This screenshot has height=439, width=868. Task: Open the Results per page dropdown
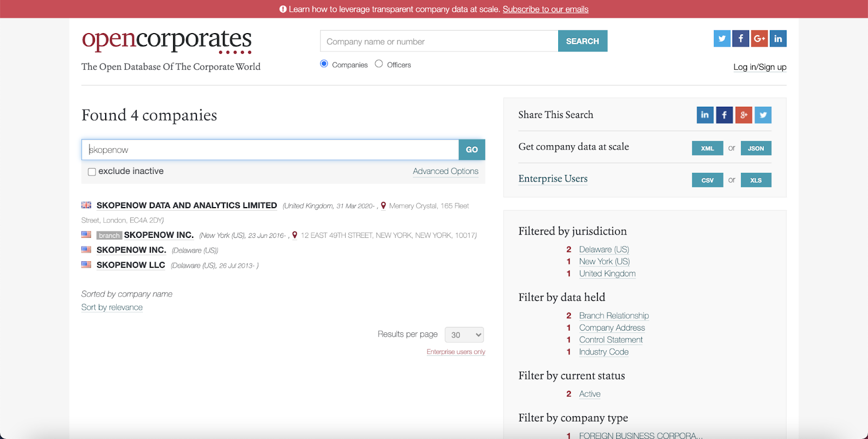pos(464,335)
